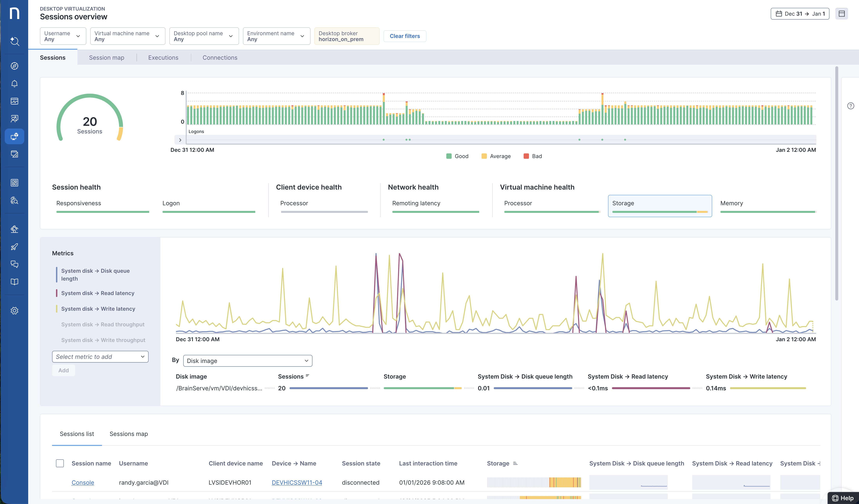Click the Clear filters button
The width and height of the screenshot is (859, 504).
405,36
